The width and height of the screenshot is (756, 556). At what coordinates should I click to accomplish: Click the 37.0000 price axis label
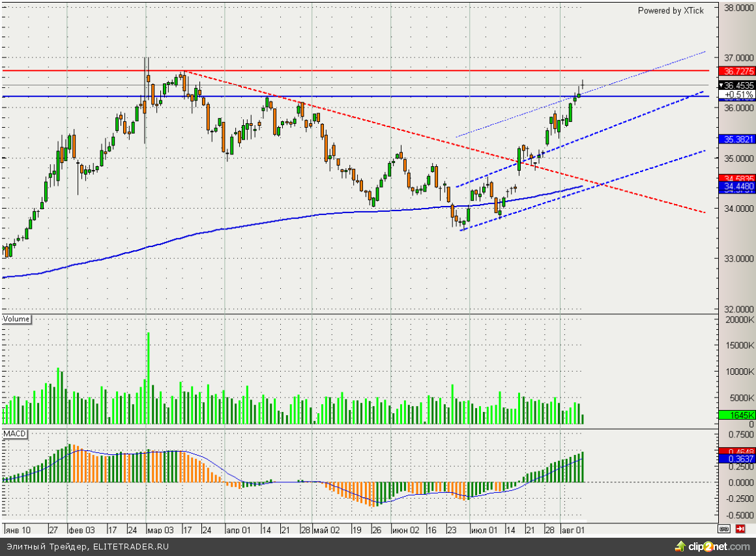coord(738,57)
